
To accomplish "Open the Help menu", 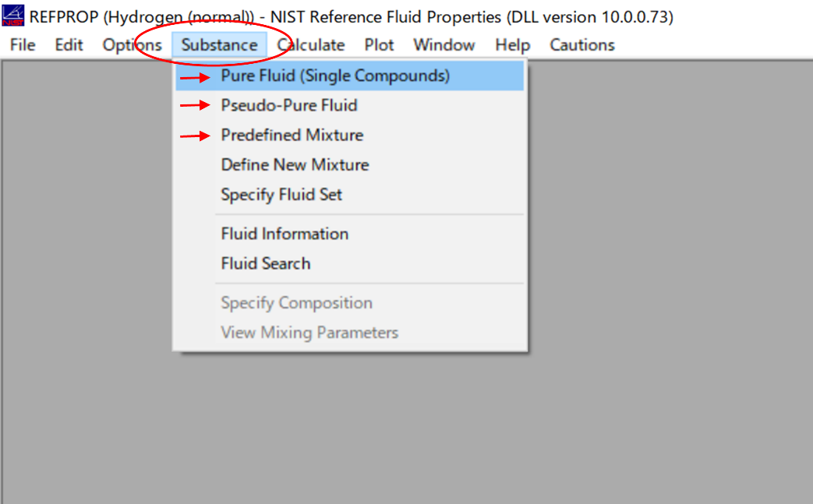I will point(512,45).
